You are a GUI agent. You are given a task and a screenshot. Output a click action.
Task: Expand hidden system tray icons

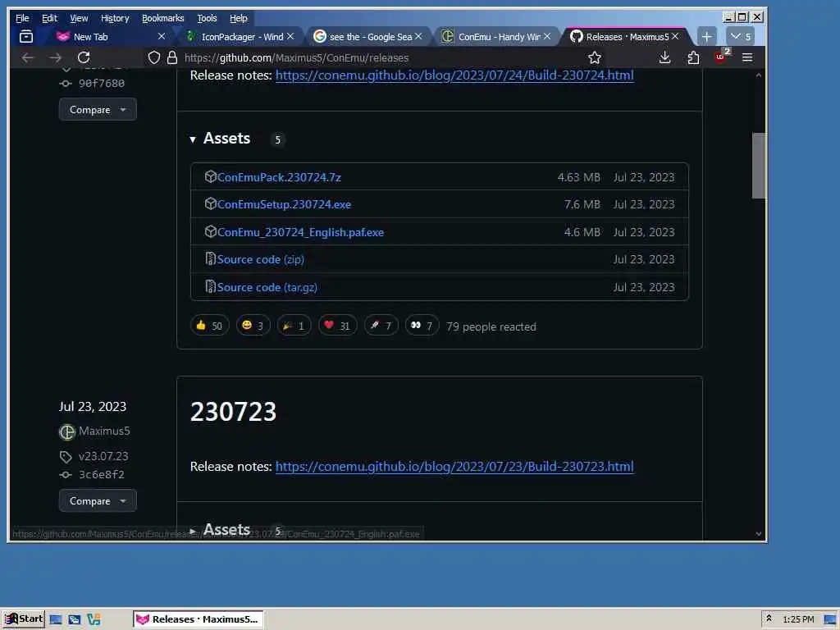point(768,619)
